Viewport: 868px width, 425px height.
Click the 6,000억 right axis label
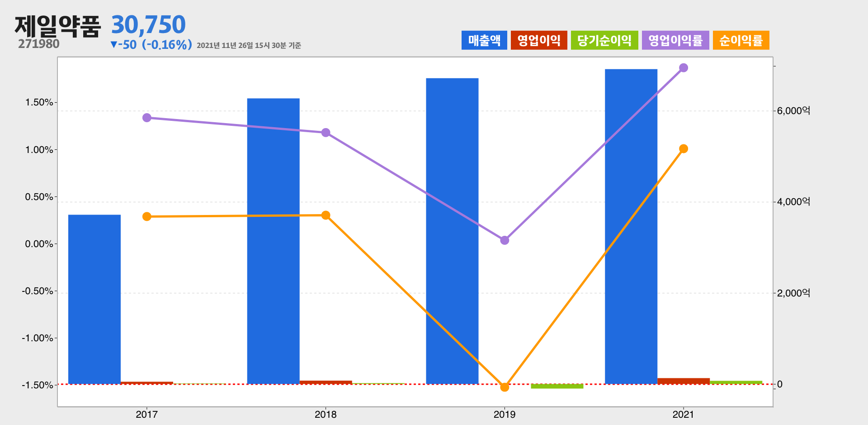(x=793, y=111)
